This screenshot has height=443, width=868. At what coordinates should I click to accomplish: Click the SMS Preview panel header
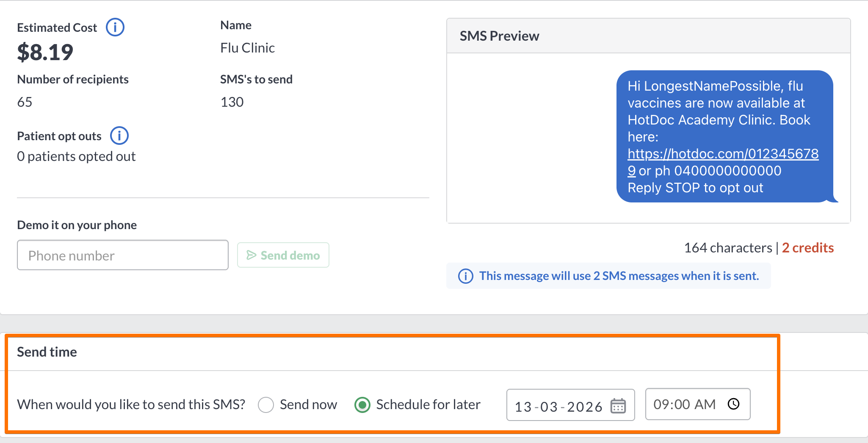point(649,36)
